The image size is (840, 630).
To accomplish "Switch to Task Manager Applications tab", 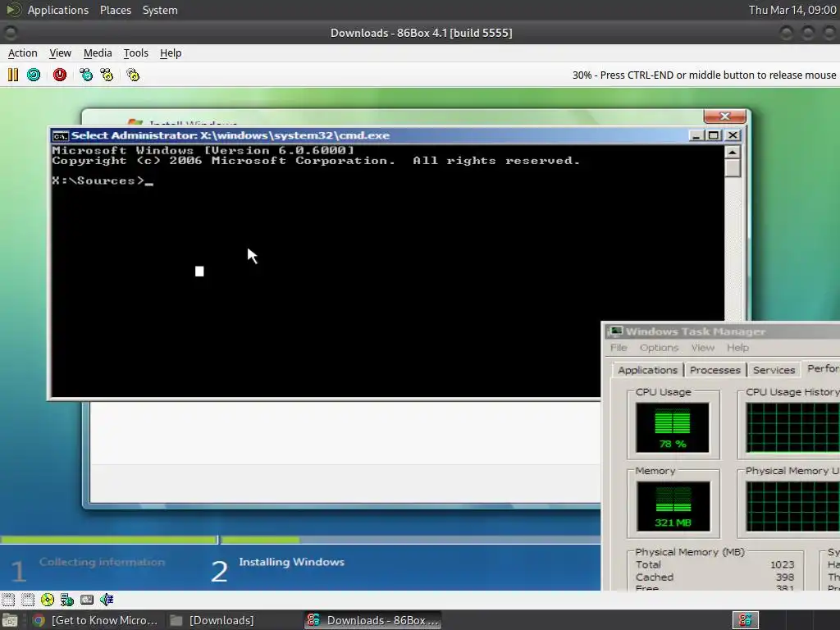I will pyautogui.click(x=647, y=370).
